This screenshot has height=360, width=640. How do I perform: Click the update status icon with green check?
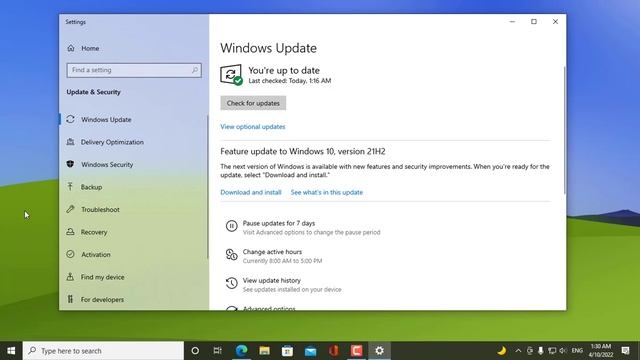click(x=231, y=75)
